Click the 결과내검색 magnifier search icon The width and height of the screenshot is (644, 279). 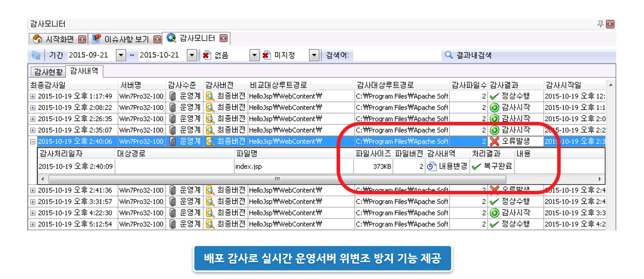(x=448, y=55)
